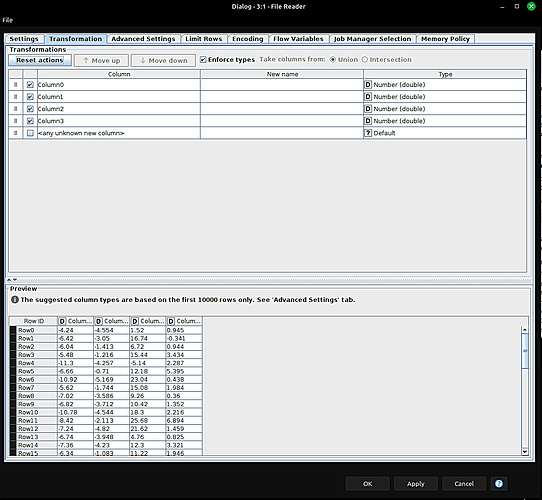Click the D type icon beside Column0 Number (double)
The image size is (542, 500).
pyautogui.click(x=368, y=85)
